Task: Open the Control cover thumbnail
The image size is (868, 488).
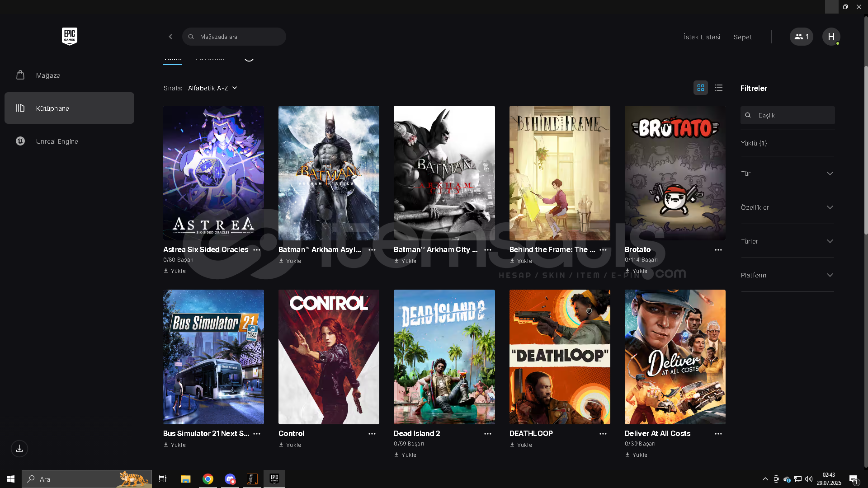Action: tap(329, 357)
